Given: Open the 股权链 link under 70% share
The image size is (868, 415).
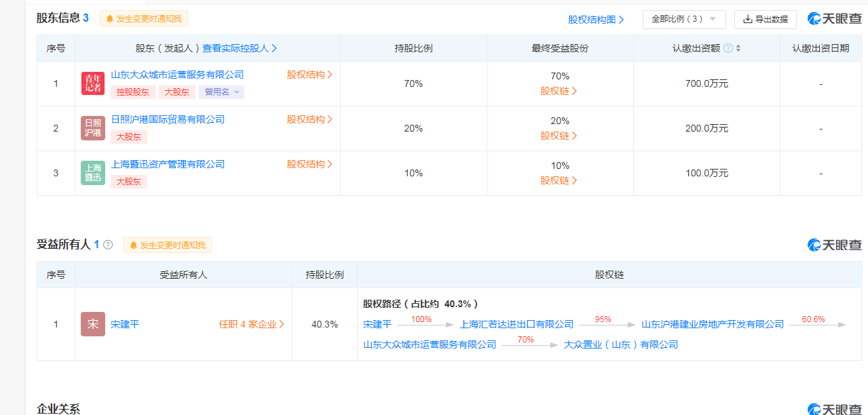Looking at the screenshot, I should pos(559,91).
